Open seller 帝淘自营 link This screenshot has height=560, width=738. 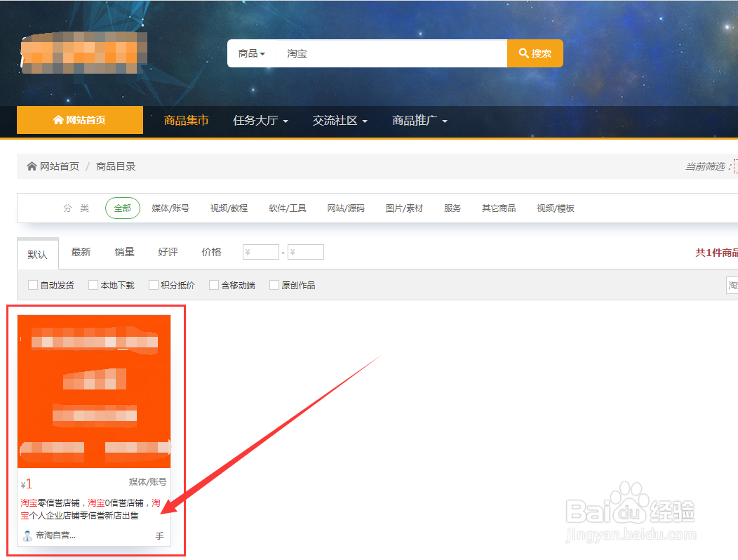point(55,535)
